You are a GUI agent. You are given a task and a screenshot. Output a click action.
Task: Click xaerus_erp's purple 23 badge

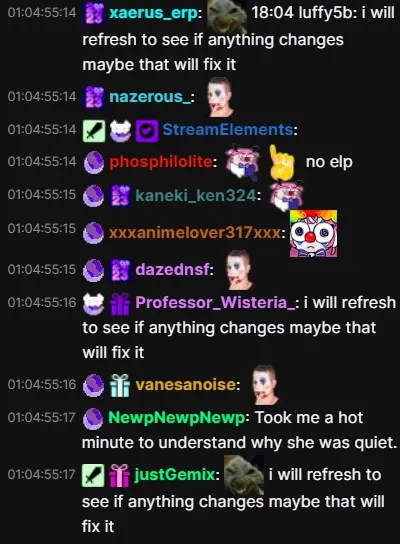tap(94, 14)
